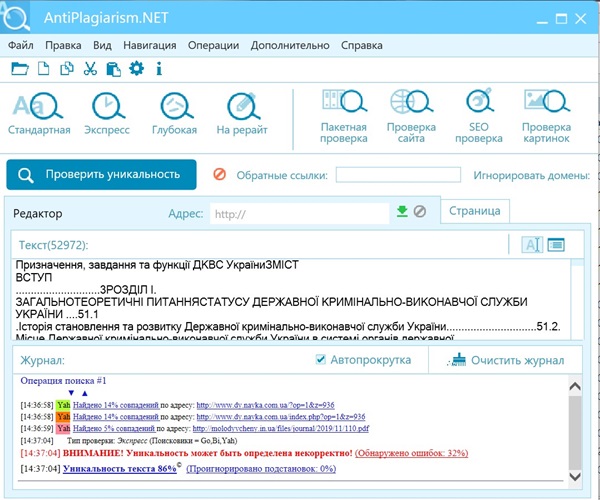The image size is (600, 500).
Task: Open molodyvcheny.in.ua journal PDF link
Action: tap(281, 428)
